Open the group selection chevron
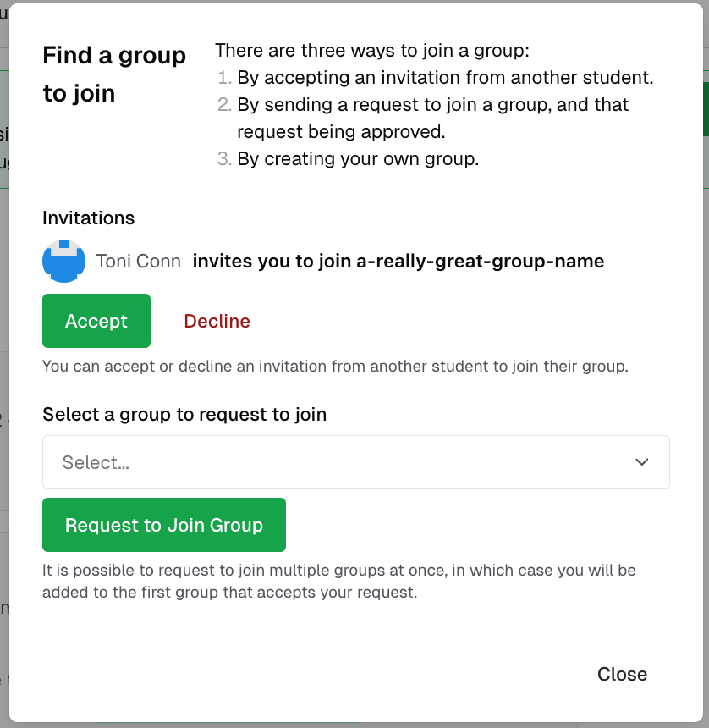This screenshot has height=728, width=709. pyautogui.click(x=641, y=462)
